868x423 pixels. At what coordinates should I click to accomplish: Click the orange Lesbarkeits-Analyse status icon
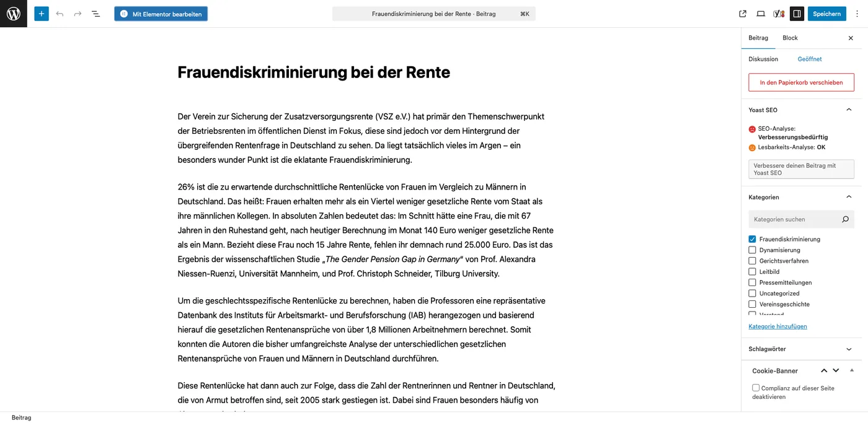[752, 148]
